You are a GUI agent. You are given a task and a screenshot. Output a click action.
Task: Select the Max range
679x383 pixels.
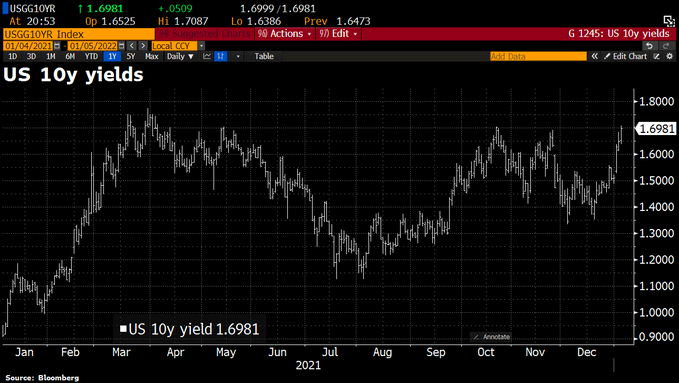(152, 56)
